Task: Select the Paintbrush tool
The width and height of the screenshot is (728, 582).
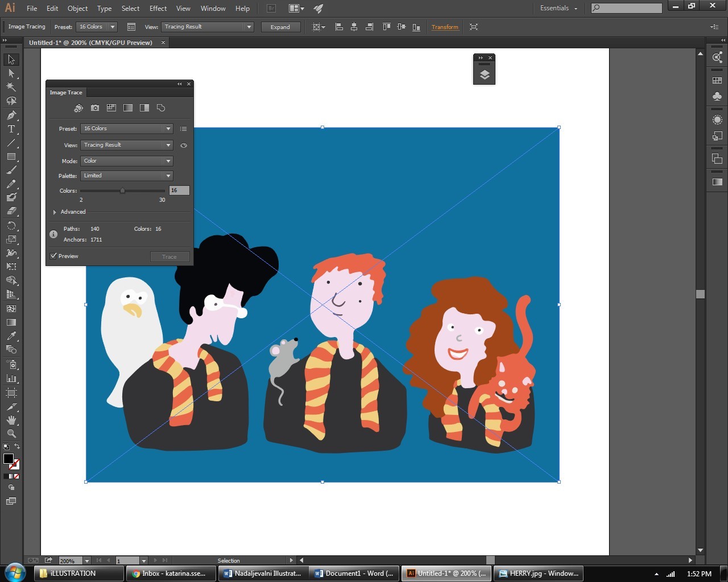Action: pos(11,170)
